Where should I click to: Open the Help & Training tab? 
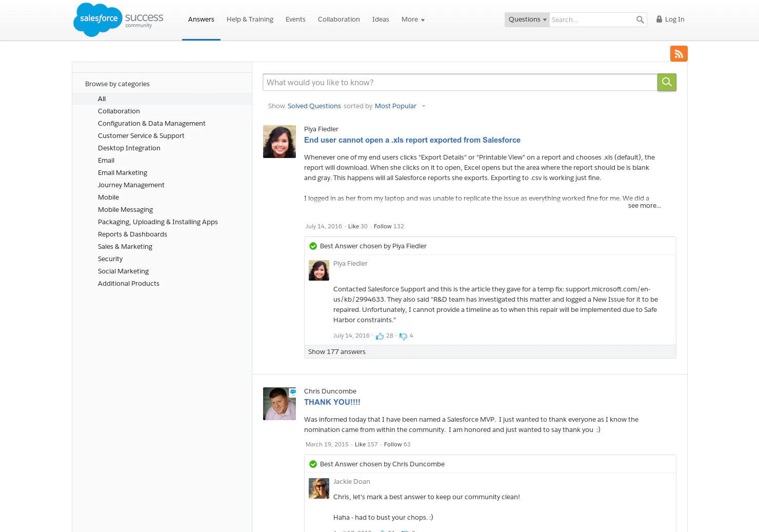coord(250,19)
